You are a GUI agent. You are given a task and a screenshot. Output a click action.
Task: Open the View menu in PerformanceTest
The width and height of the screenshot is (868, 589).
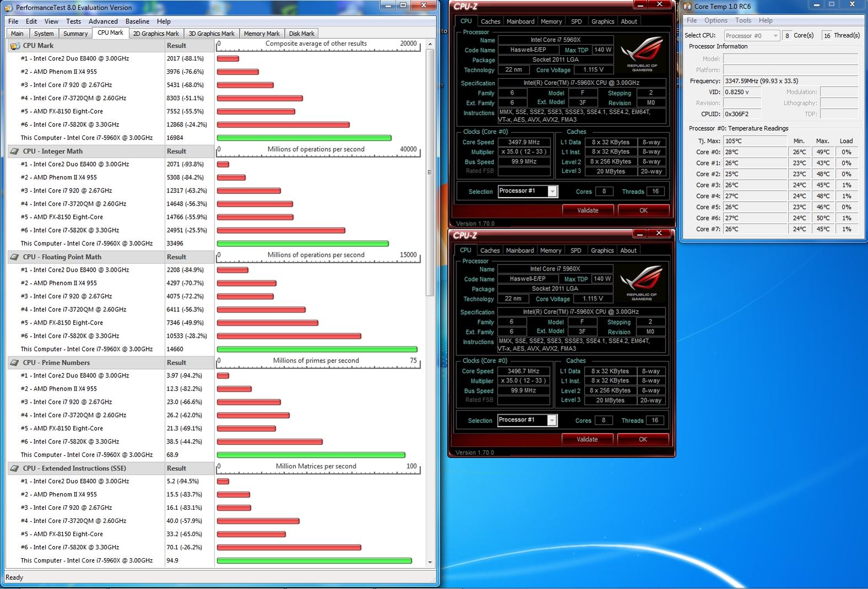pyautogui.click(x=51, y=21)
